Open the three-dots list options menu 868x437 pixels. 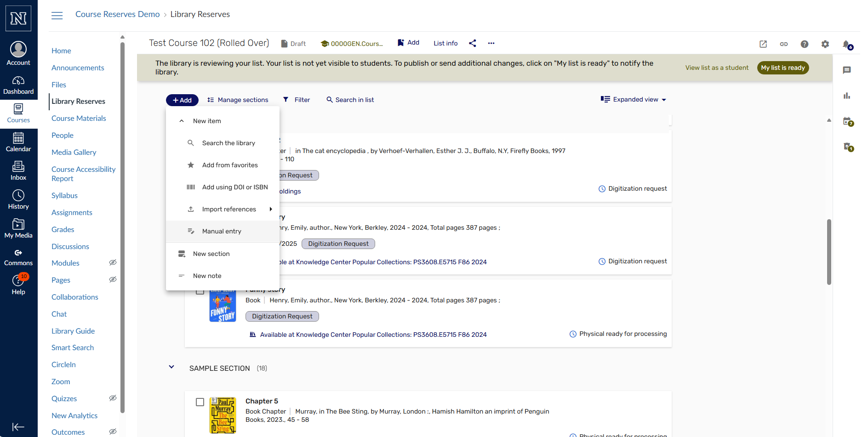[491, 43]
